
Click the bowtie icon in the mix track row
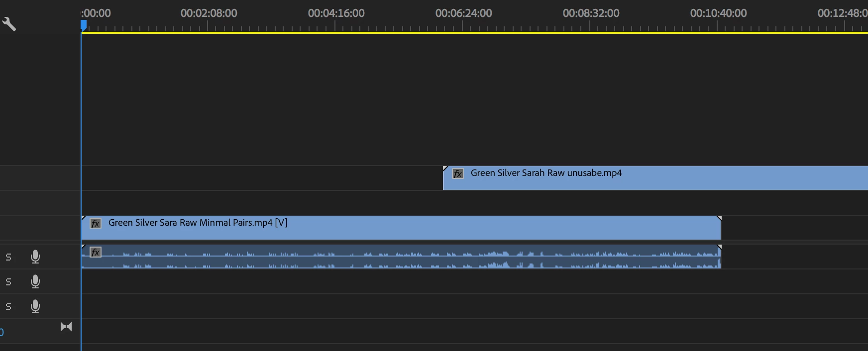(66, 327)
